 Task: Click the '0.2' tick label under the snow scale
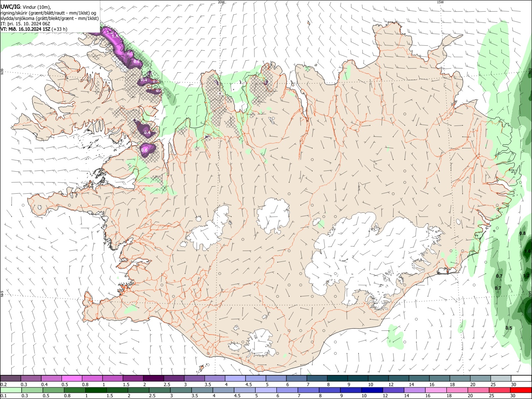point(4,384)
